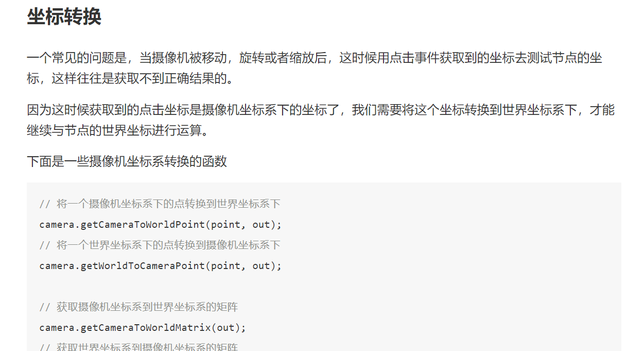Click the comment "将一个世界坐标系下的点转换到摄像机坐标系下"

coord(168,245)
